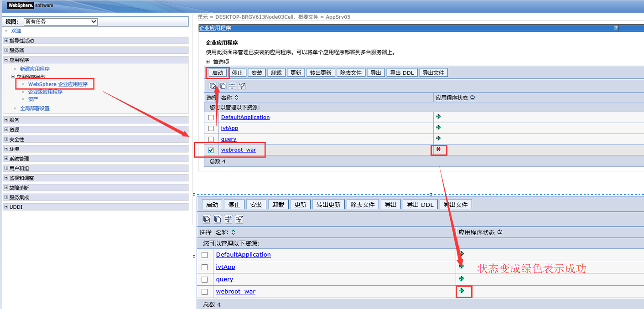Click ivtApp's green status icon in the upper table

click(x=438, y=128)
